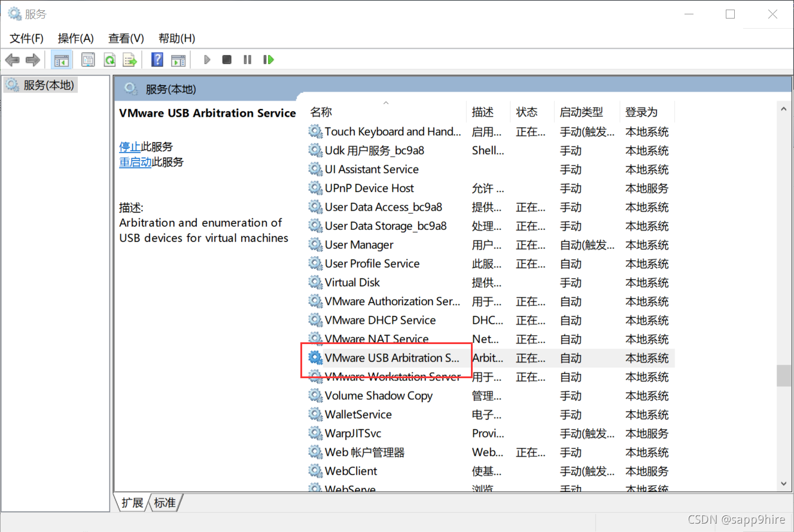Click the VMware Workstation Server name

click(393, 376)
